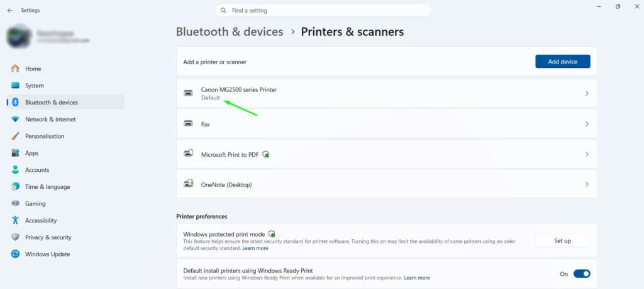
Task: Click the user profile avatar
Action: pos(19,36)
